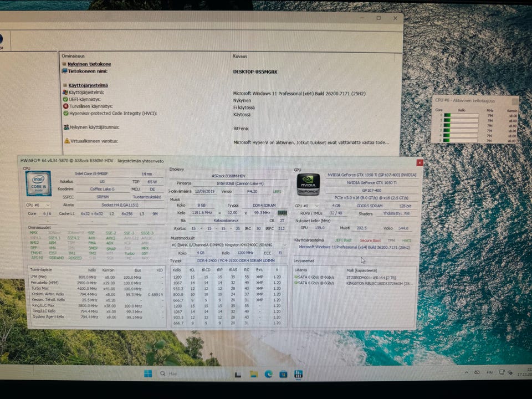Screen dimensions: 532x399
Task: Click the Intel Core i5-9400F name field
Action: point(91,173)
